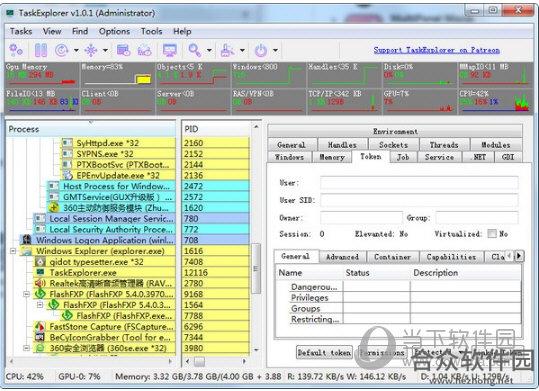Click the CPU=42% graph panel
This screenshot has height=391, width=539.
(495, 101)
